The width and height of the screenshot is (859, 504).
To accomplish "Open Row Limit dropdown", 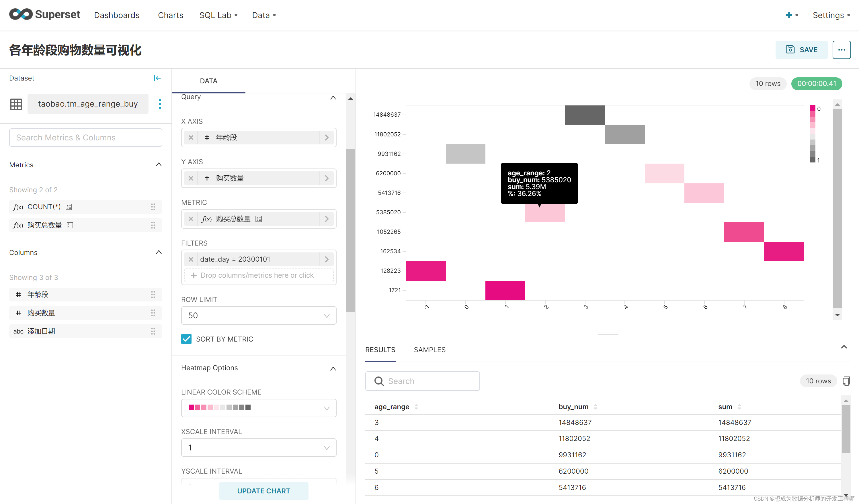I will click(259, 316).
